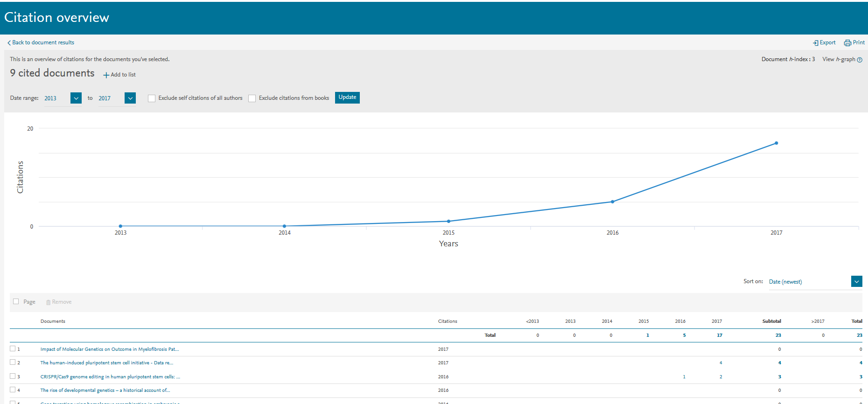
Task: Click the Documents column header
Action: point(53,321)
